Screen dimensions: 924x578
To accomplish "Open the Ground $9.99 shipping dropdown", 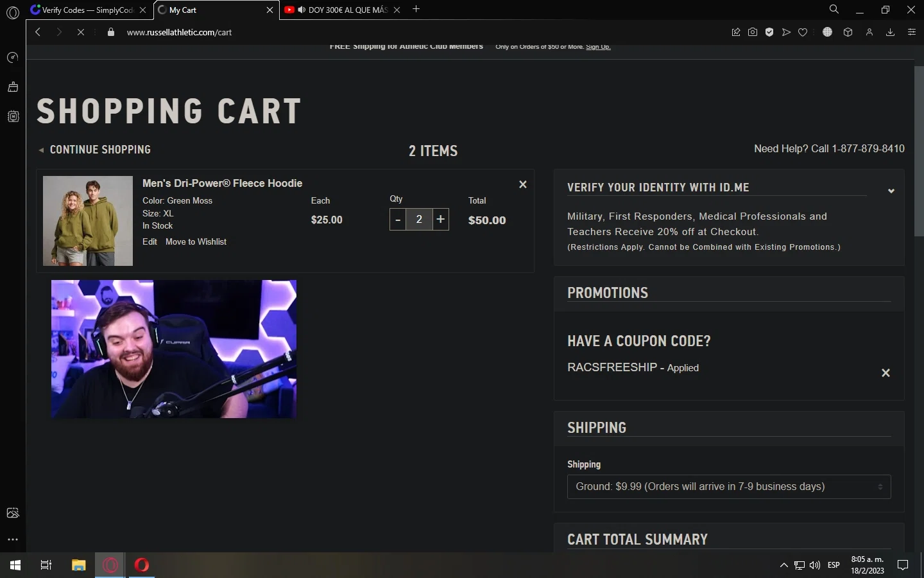I will point(729,487).
